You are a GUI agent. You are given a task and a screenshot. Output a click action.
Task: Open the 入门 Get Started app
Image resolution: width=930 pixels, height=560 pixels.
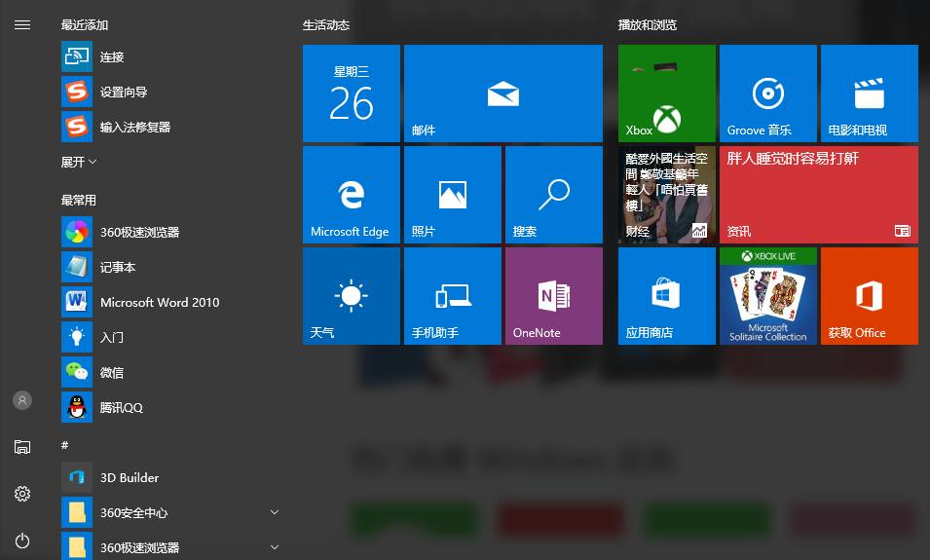[170, 337]
